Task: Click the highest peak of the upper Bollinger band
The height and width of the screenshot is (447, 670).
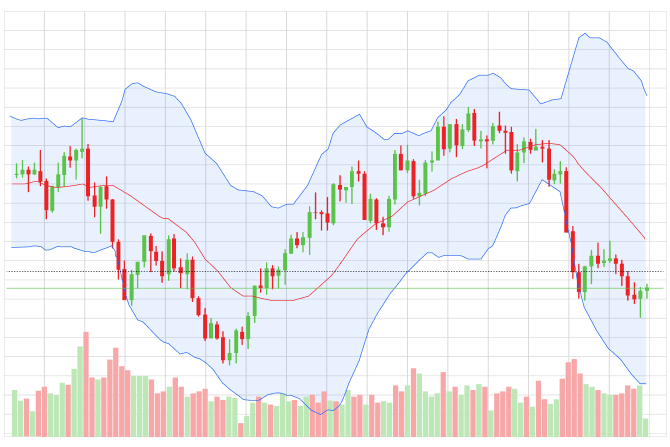Action: (580, 35)
